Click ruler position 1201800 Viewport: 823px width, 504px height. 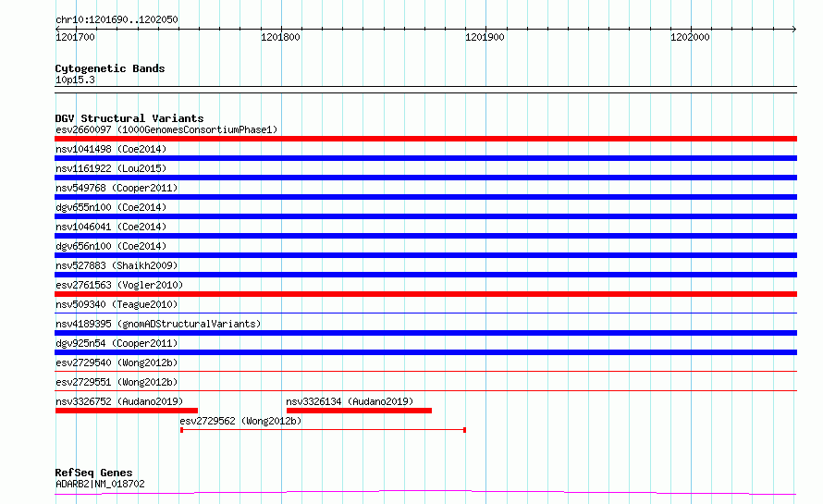[x=280, y=37]
